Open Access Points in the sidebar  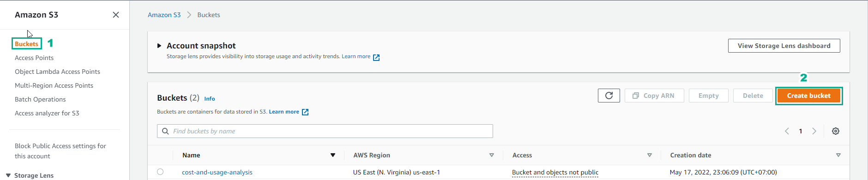(34, 58)
